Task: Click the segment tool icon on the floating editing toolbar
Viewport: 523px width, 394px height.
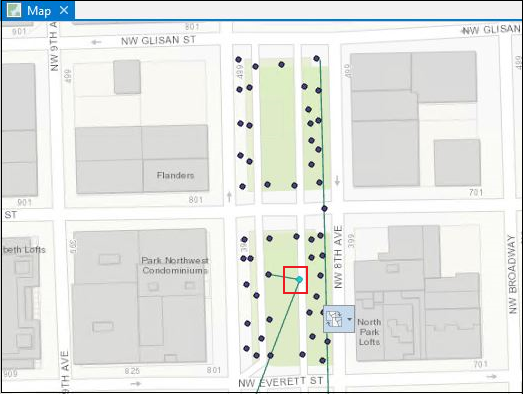Action: tap(334, 319)
